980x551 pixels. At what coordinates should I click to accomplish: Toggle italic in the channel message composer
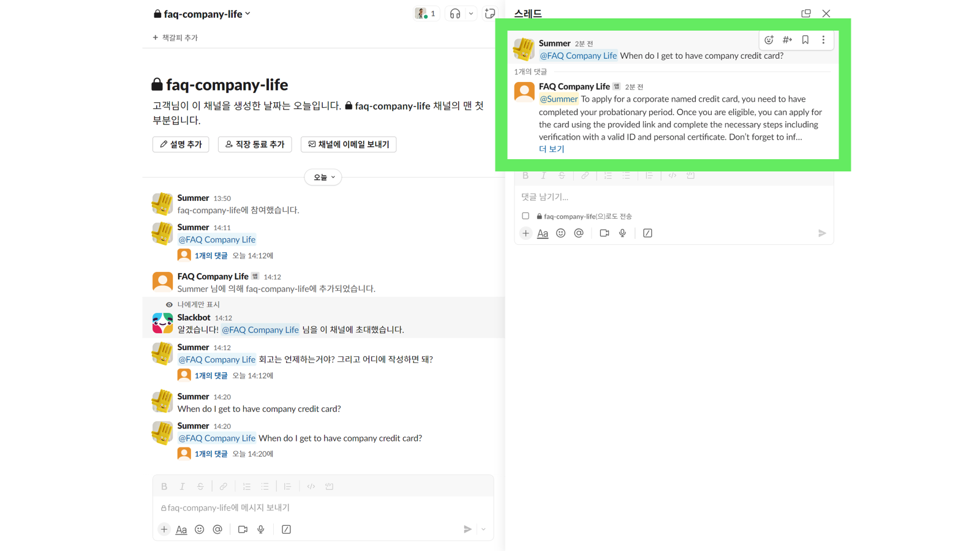coord(182,486)
